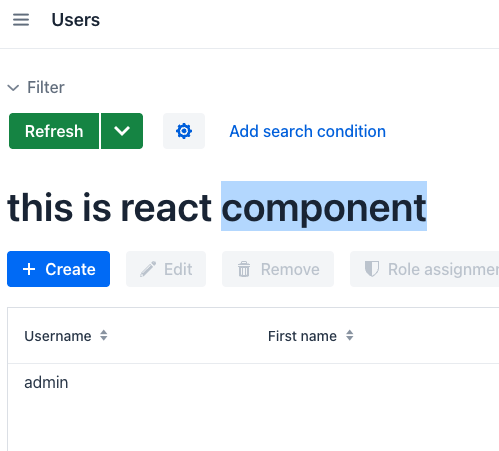Click the Add search condition link
The width and height of the screenshot is (499, 451).
tap(308, 131)
